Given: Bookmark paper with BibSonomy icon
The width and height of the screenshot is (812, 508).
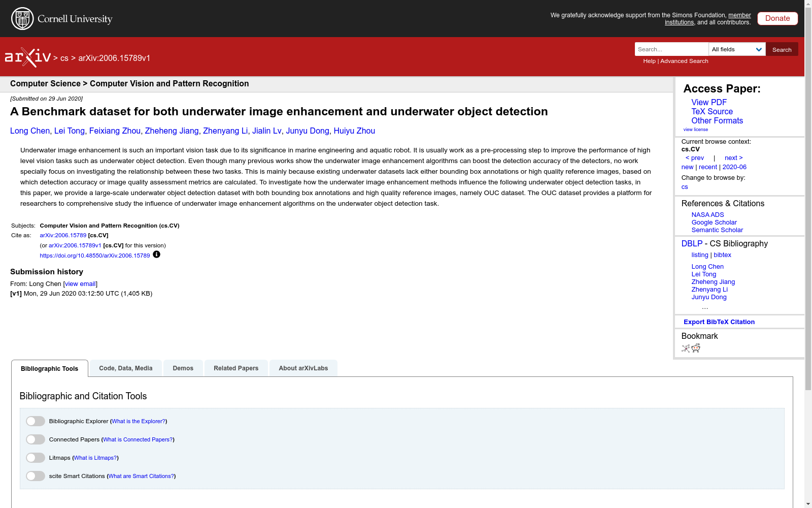Looking at the screenshot, I should [x=686, y=348].
